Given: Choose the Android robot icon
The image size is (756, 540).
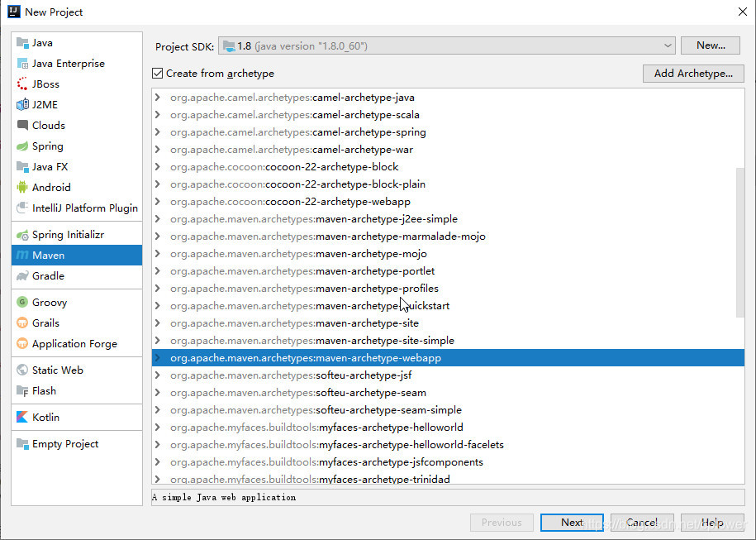Looking at the screenshot, I should tap(22, 187).
